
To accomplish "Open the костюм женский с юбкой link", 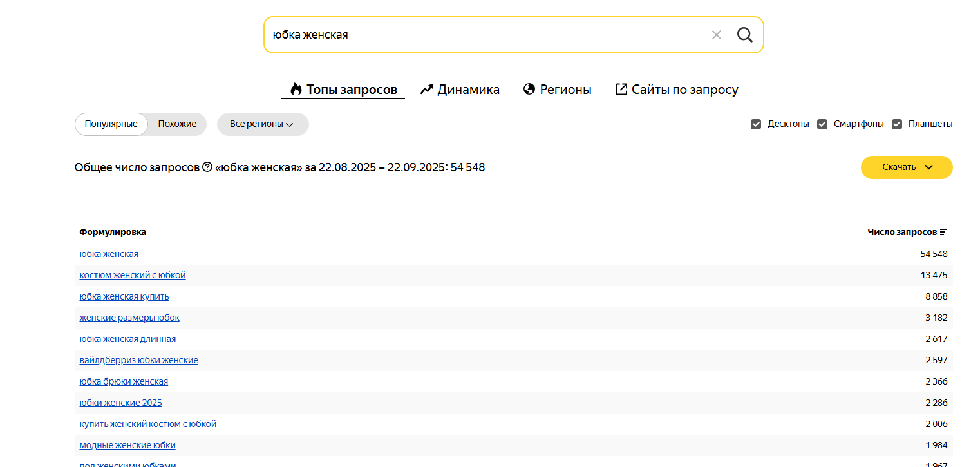I will coord(133,275).
